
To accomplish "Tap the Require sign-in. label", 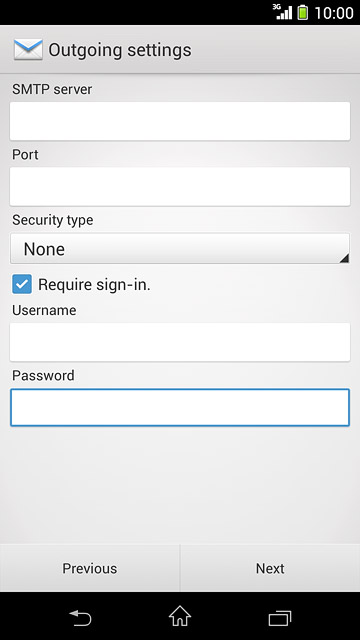I will 94,284.
